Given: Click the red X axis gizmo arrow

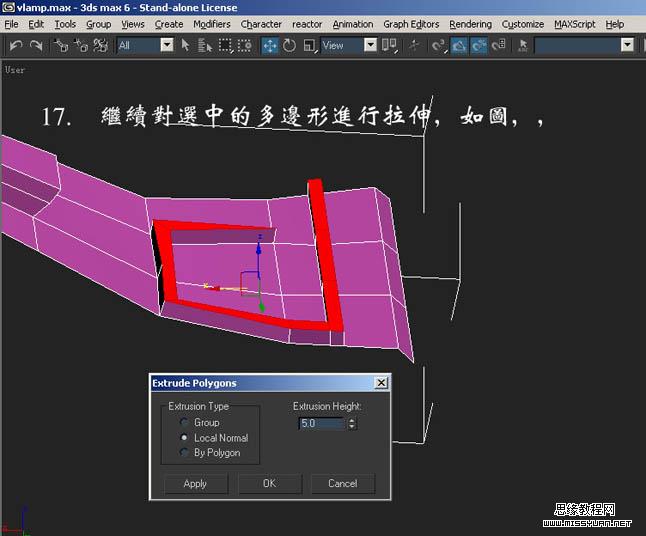Looking at the screenshot, I should [x=215, y=288].
